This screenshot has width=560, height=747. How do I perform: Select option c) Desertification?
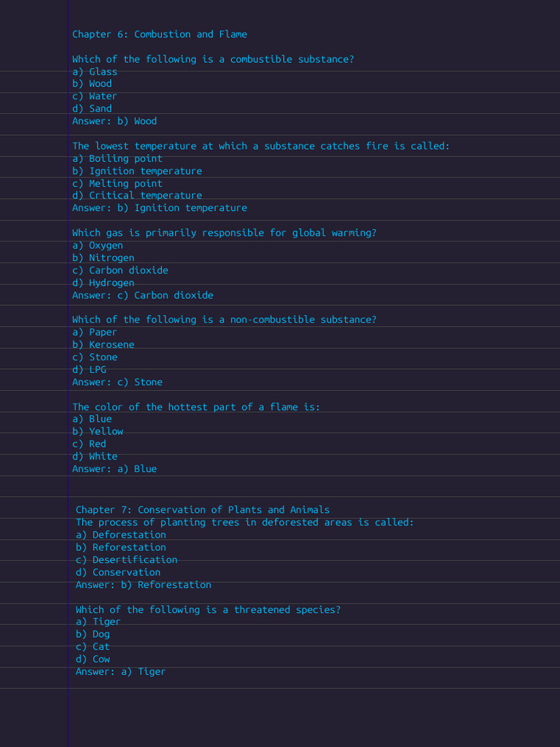(x=127, y=560)
